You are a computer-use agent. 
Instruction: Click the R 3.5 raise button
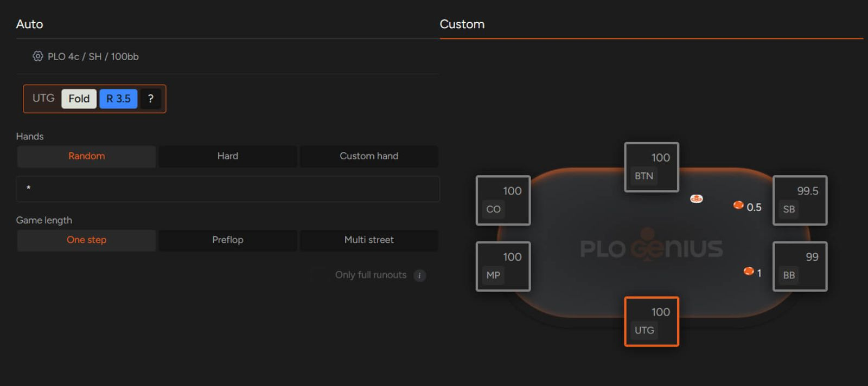[118, 99]
